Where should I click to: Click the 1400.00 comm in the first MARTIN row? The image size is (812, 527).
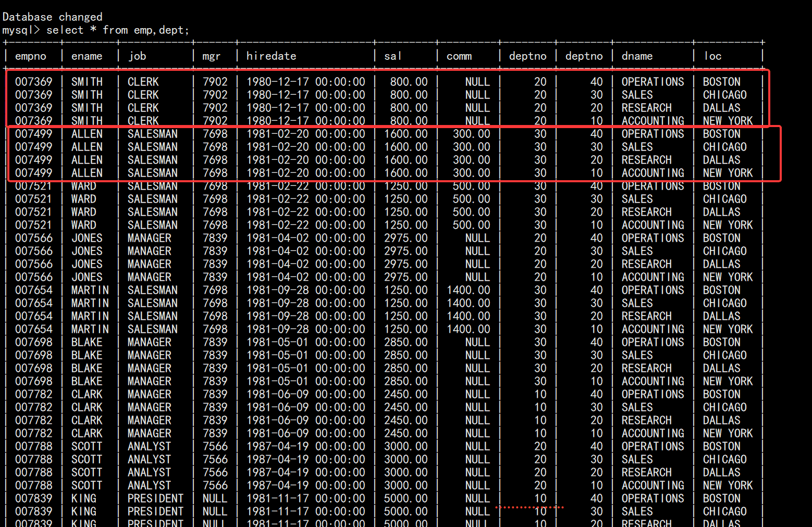468,290
